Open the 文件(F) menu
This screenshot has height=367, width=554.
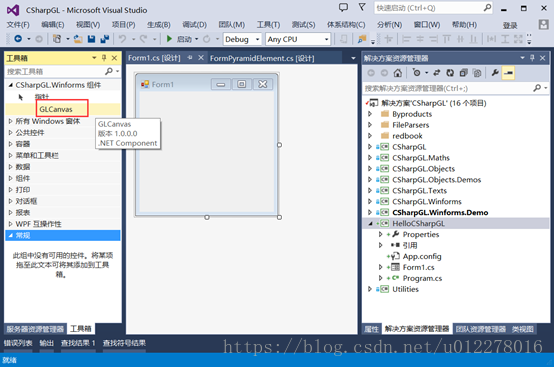[18, 25]
